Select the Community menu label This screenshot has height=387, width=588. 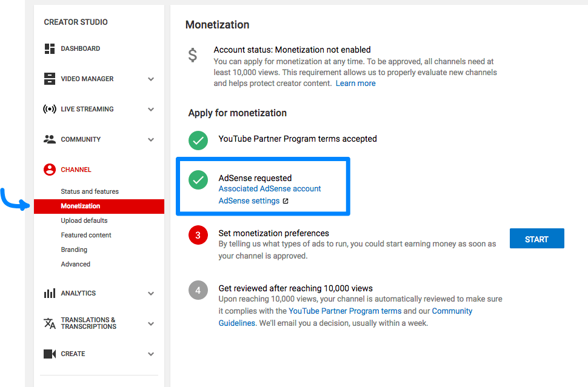pyautogui.click(x=81, y=139)
